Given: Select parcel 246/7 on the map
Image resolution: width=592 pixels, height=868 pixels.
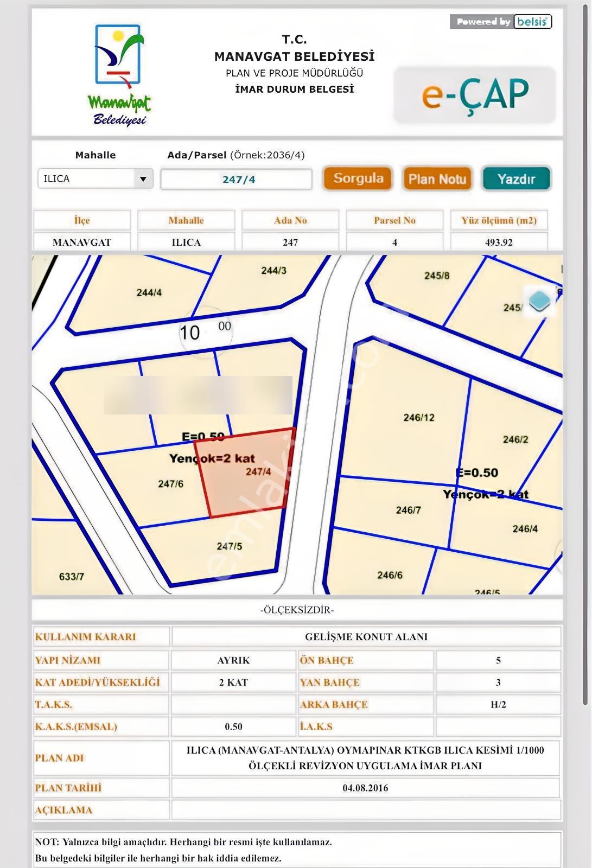Looking at the screenshot, I should click(x=409, y=510).
